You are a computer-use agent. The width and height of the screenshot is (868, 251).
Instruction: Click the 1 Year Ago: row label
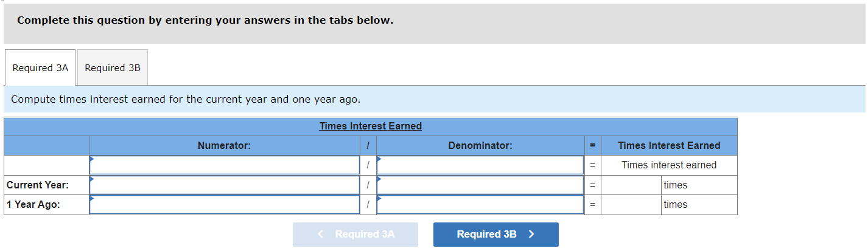tap(33, 205)
